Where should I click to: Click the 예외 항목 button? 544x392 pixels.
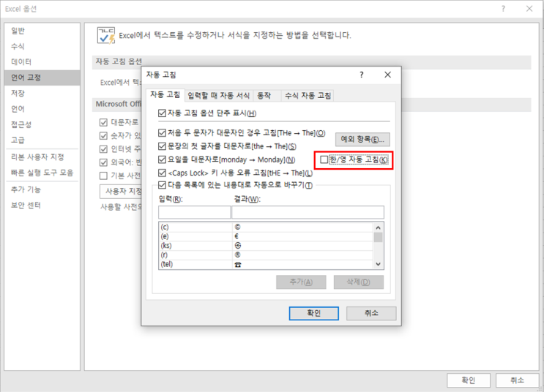tap(362, 140)
